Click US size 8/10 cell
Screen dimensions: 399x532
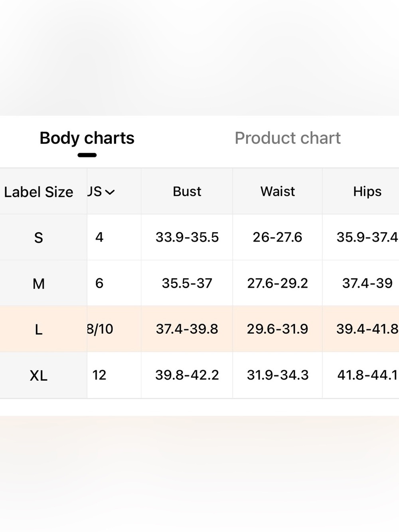point(100,329)
